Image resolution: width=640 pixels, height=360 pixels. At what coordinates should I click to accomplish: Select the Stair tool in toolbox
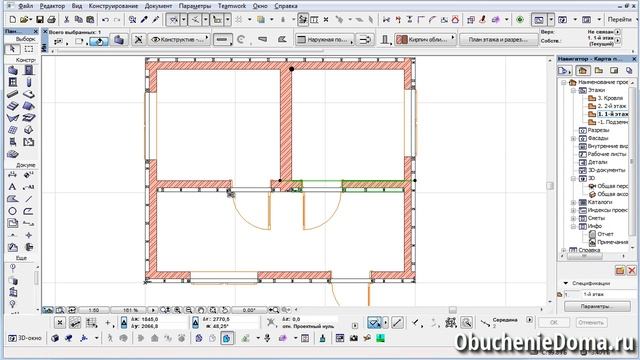point(13,106)
